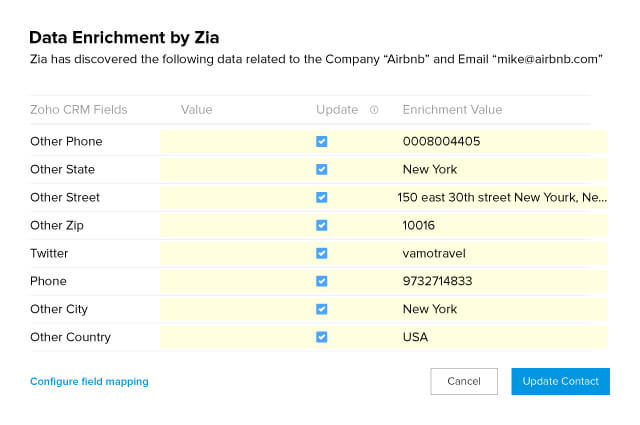Uncheck the Other Country update checkbox

pos(321,337)
